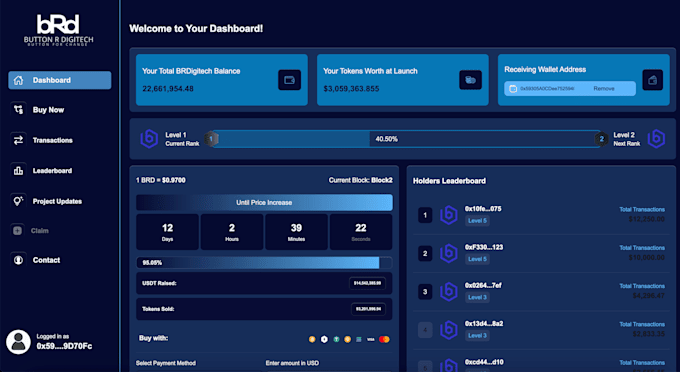Click the Level 5 badge for 0xF330...123
This screenshot has height=372, width=680.
point(477,259)
